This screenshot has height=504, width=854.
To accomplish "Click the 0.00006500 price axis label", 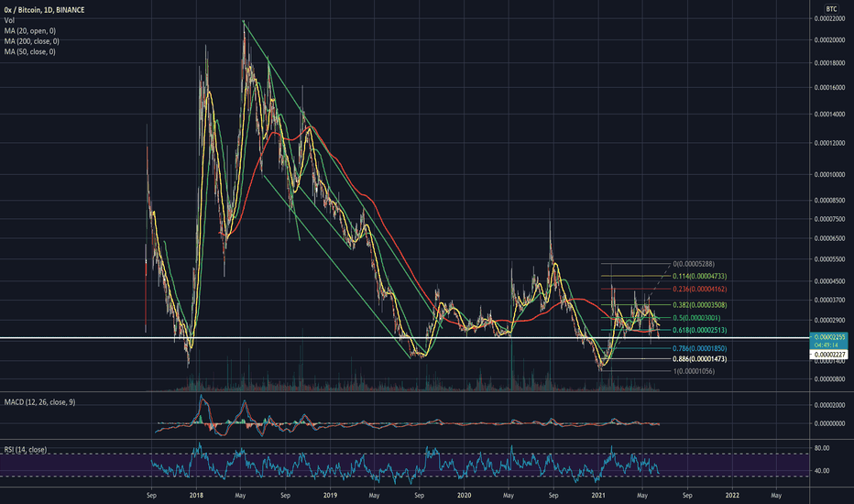I will (830, 238).
